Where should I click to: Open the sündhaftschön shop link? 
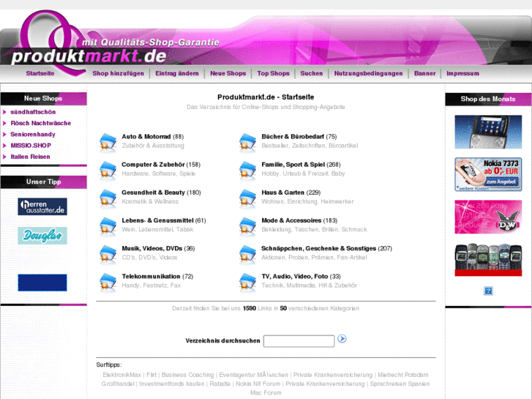click(33, 112)
